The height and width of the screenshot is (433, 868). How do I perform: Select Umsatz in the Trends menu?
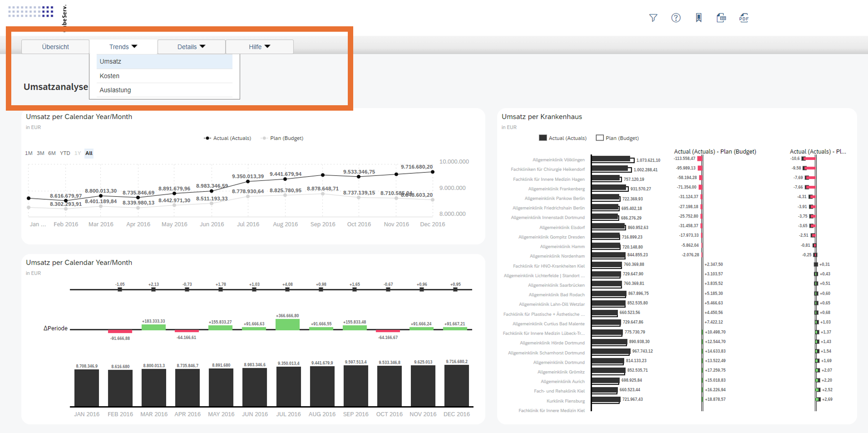110,61
